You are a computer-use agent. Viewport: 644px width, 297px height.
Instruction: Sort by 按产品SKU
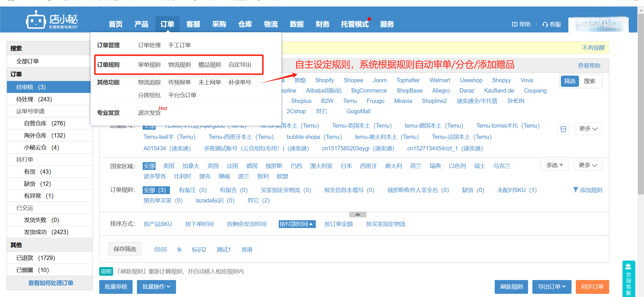pos(158,224)
